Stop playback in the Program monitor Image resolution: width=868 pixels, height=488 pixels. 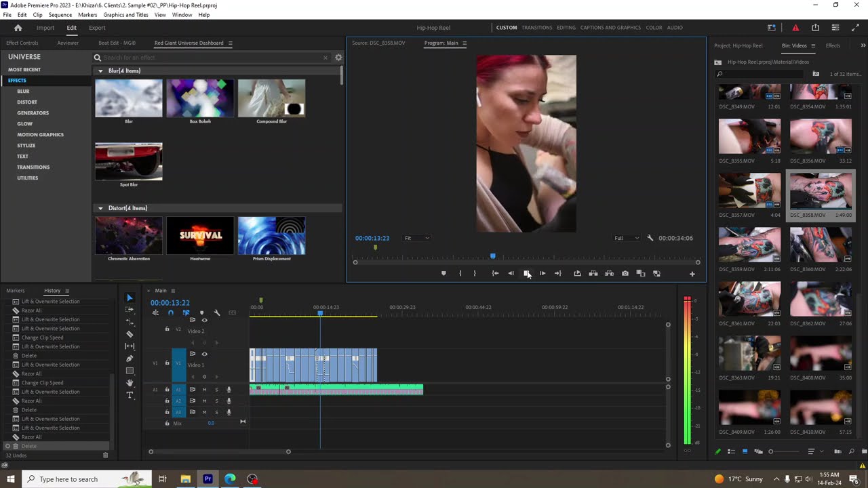526,273
